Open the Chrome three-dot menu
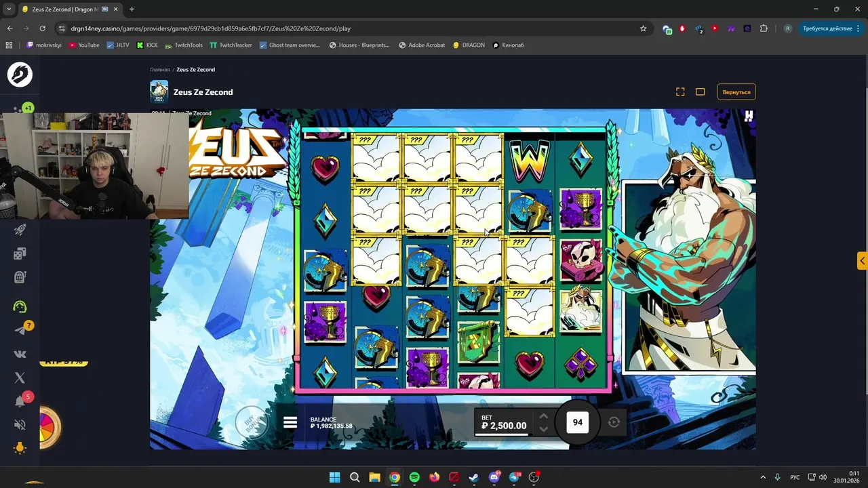The width and height of the screenshot is (868, 488). coord(859,28)
